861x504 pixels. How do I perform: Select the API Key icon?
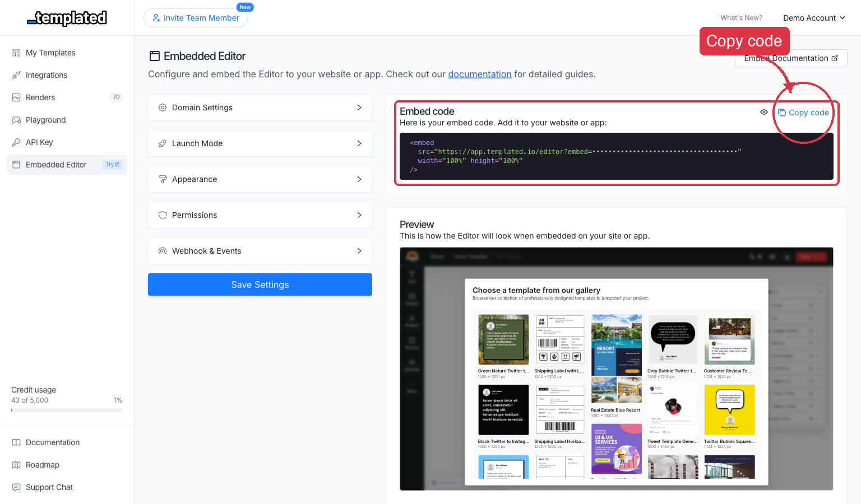coord(17,142)
